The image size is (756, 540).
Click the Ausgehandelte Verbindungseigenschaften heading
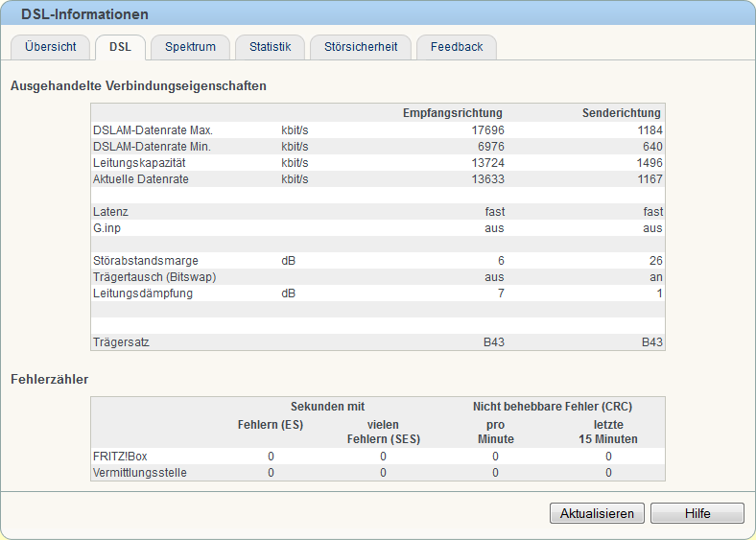(x=138, y=85)
